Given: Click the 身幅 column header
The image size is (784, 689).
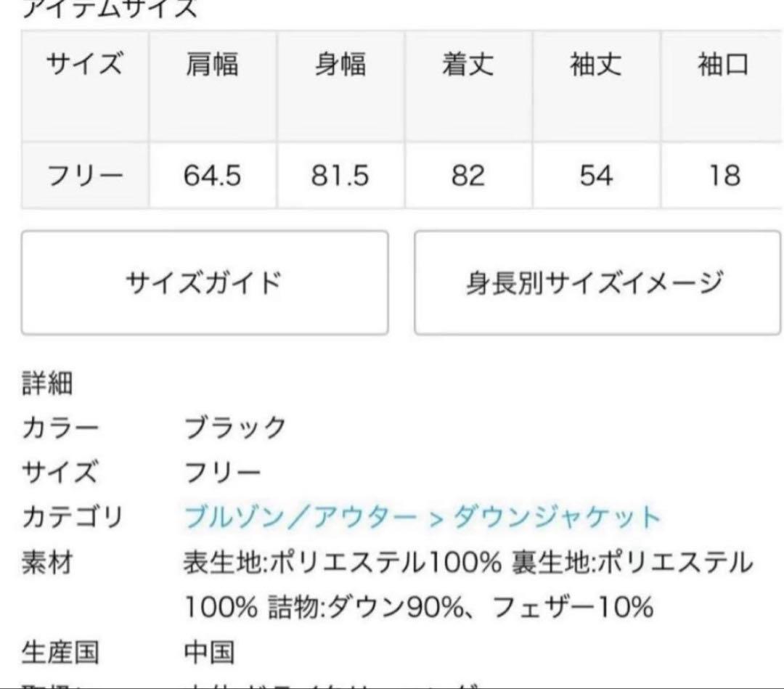Looking at the screenshot, I should 340,67.
